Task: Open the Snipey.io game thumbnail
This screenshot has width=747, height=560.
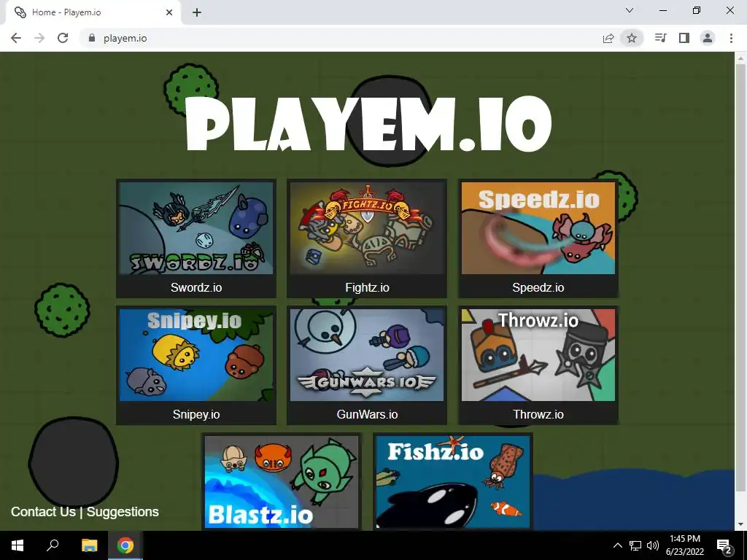Action: pyautogui.click(x=196, y=355)
